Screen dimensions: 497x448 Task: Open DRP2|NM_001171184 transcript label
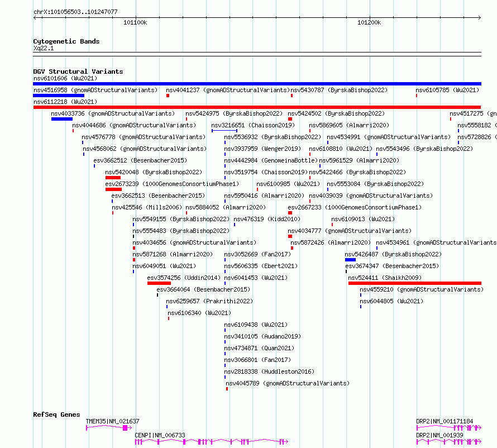(445, 421)
